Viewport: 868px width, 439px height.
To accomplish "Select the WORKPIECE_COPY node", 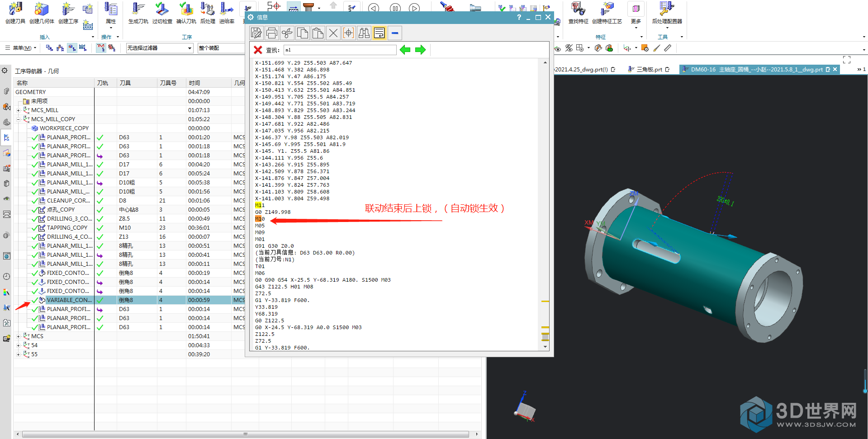I will 64,128.
